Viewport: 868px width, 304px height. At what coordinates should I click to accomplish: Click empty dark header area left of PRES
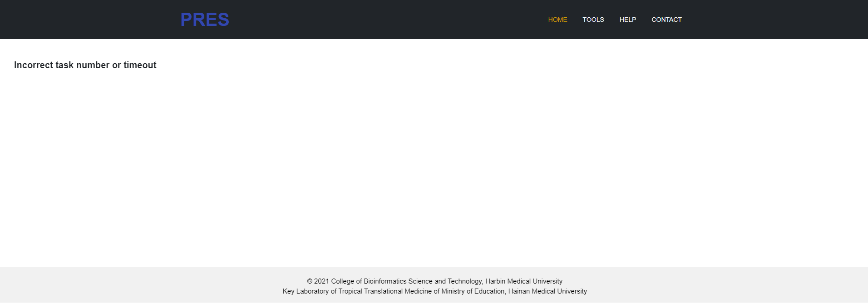[91, 20]
